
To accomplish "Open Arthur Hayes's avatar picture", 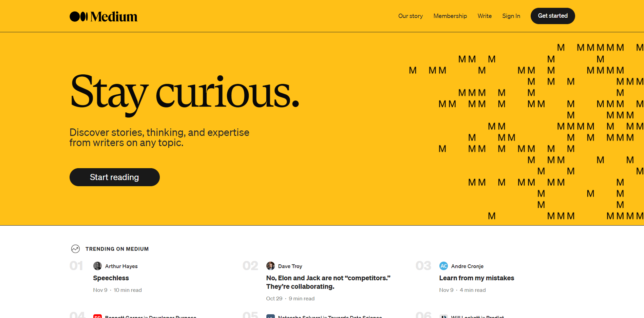I will click(97, 266).
